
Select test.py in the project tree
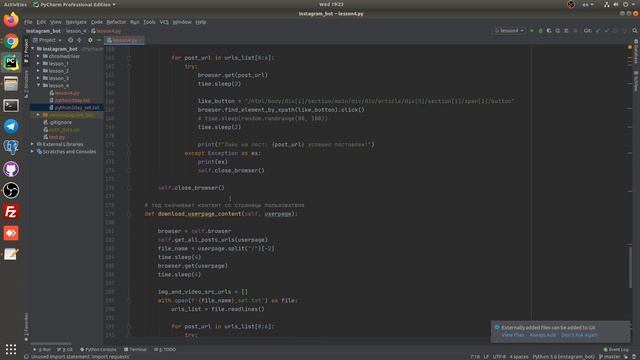coord(54,137)
